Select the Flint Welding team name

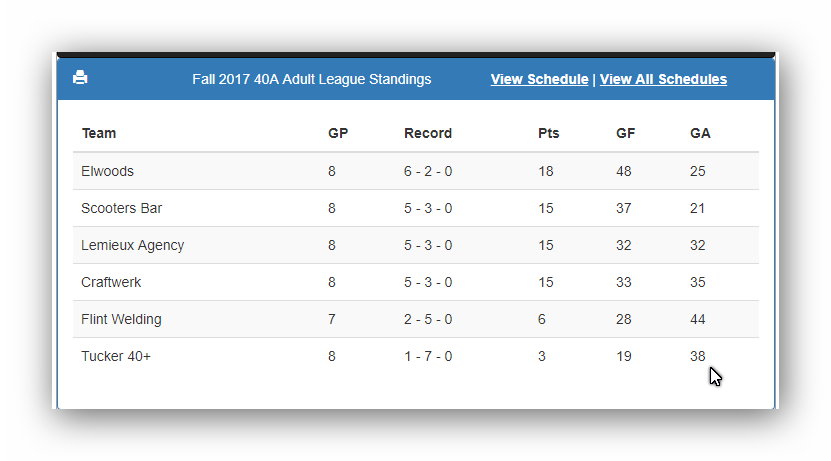(x=121, y=320)
